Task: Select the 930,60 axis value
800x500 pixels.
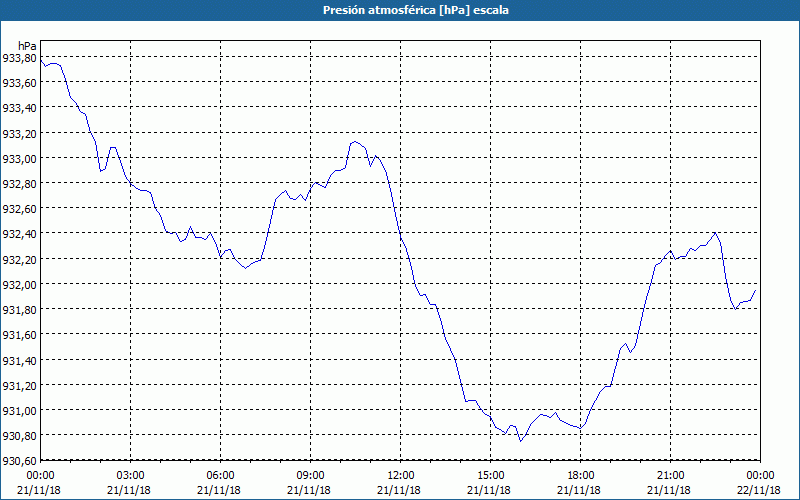Action: (x=18, y=461)
